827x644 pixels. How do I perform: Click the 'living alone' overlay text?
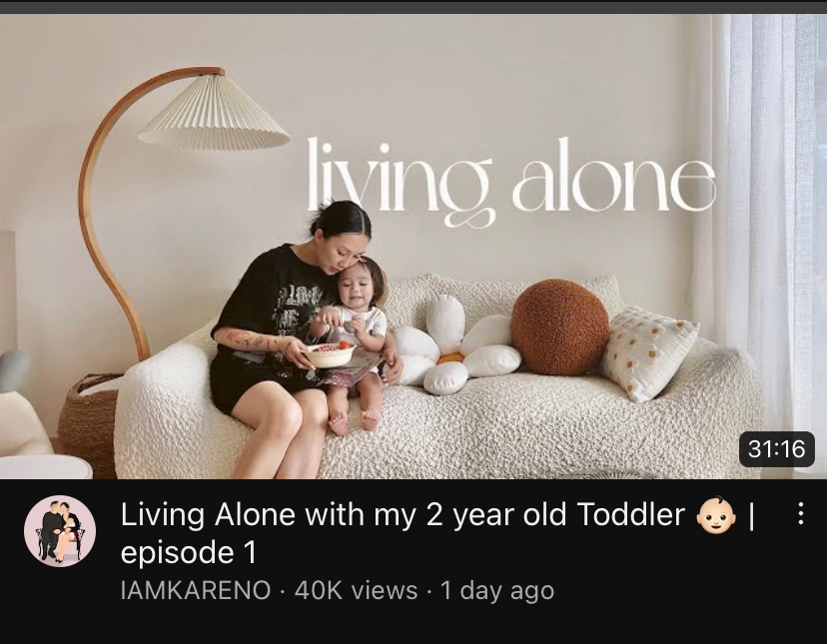pyautogui.click(x=510, y=182)
